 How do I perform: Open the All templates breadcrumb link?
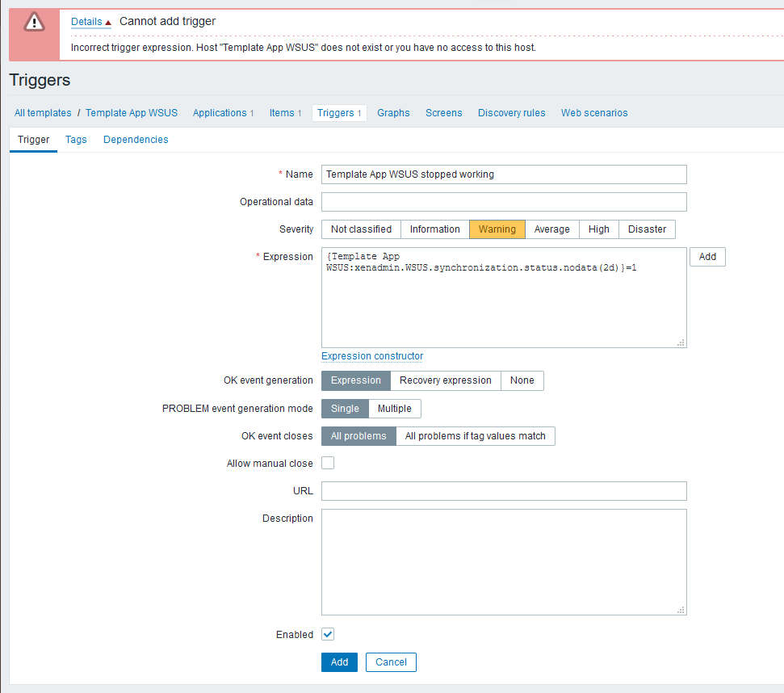[x=43, y=113]
